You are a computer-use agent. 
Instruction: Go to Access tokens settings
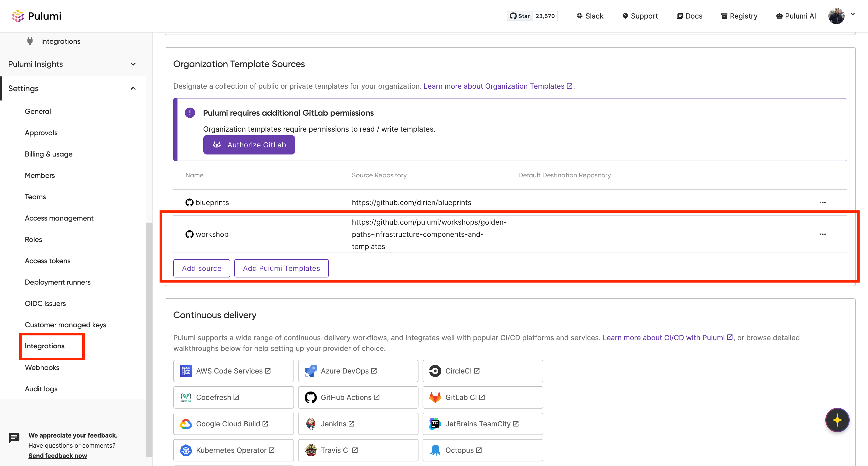[x=48, y=261]
